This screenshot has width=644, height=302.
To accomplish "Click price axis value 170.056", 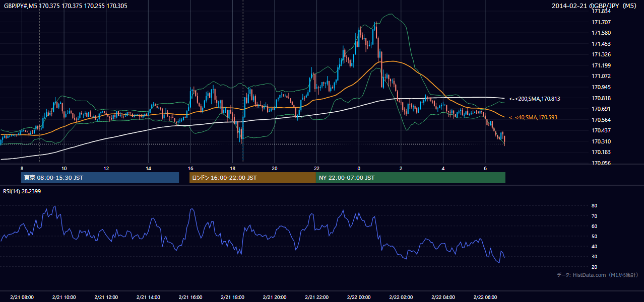I will (601, 163).
